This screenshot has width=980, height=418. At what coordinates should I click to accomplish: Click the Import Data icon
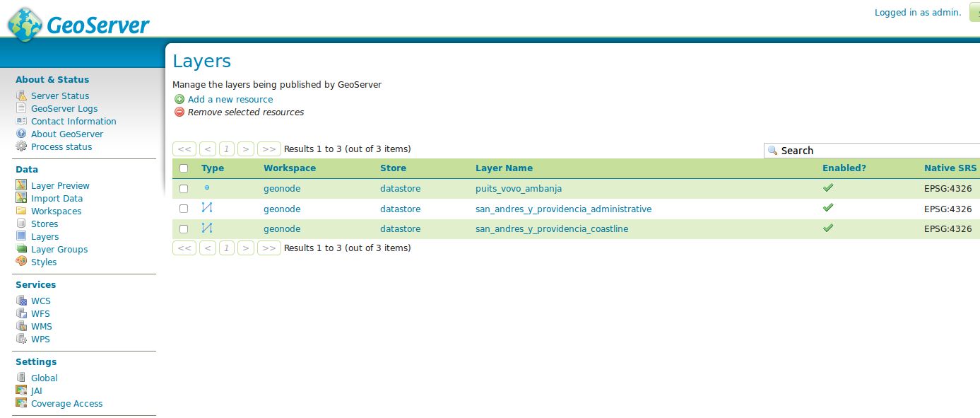(x=21, y=198)
